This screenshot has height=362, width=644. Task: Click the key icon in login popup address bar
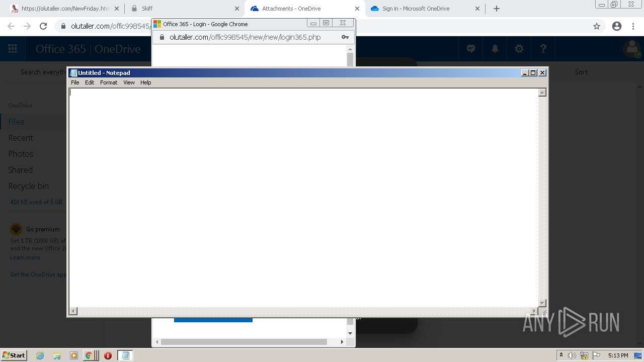pyautogui.click(x=345, y=37)
